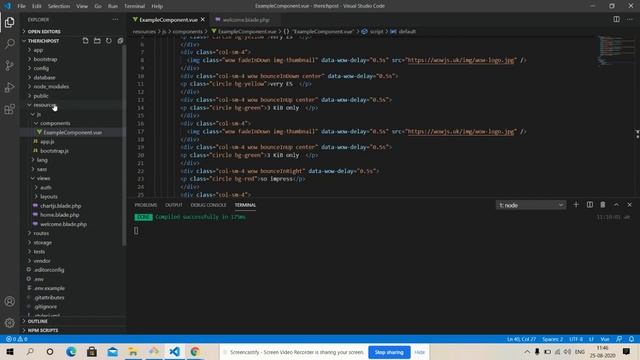Change UTF-8 file encoding
640x360 pixels.
(576, 339)
